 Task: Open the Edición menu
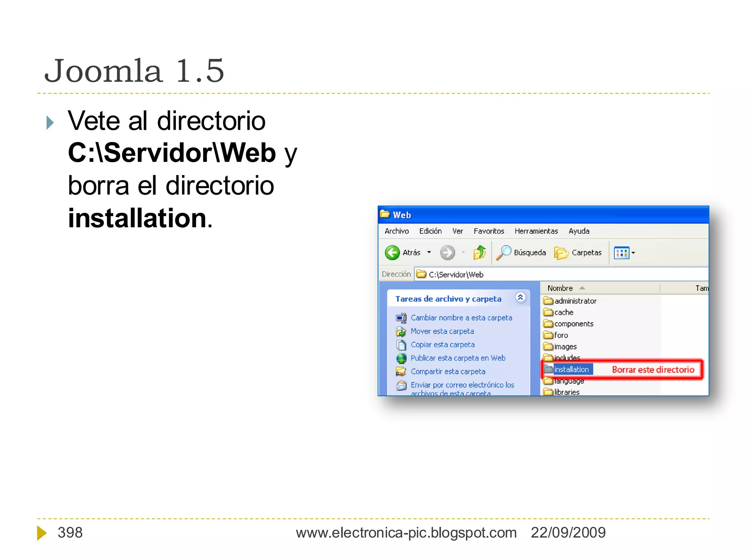[x=430, y=231]
